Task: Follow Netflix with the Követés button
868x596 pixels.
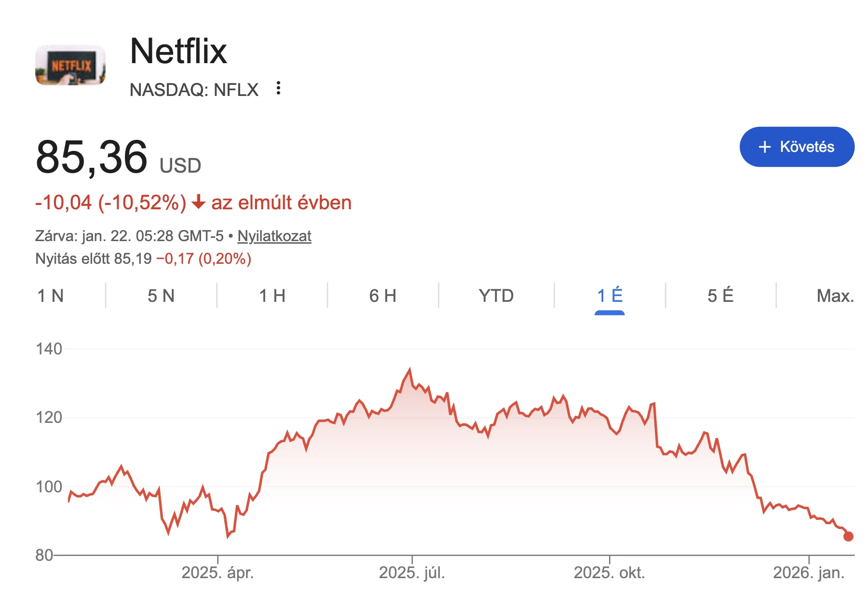Action: 796,147
